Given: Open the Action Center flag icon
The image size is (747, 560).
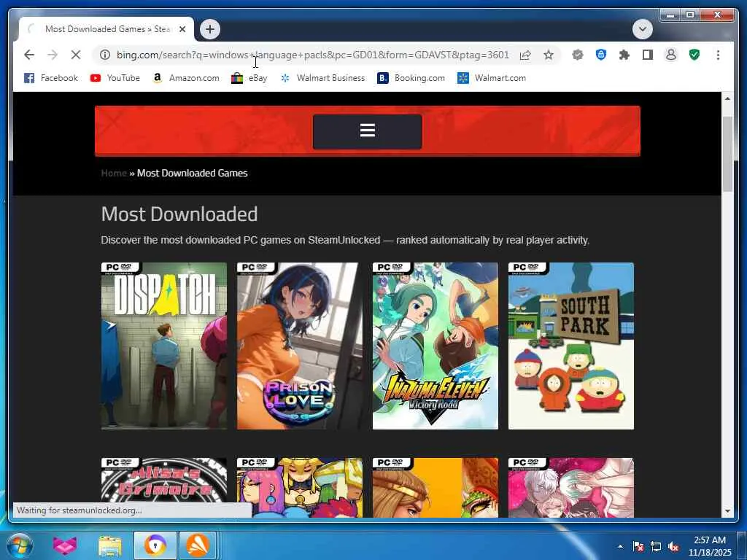Looking at the screenshot, I should pos(638,546).
